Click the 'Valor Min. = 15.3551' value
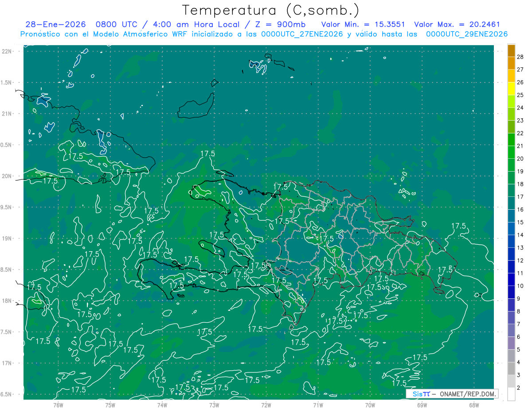The image size is (532, 411). (x=363, y=25)
